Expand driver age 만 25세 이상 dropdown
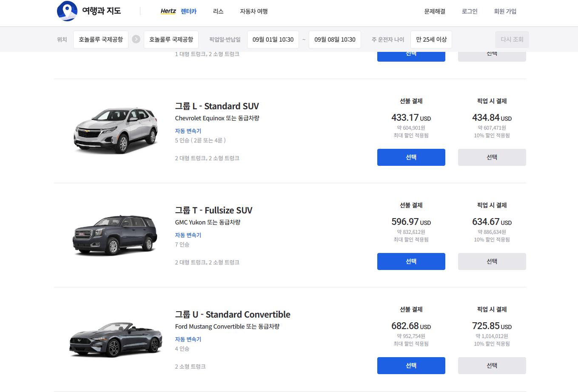Viewport: 578px width, 392px height. coord(431,40)
